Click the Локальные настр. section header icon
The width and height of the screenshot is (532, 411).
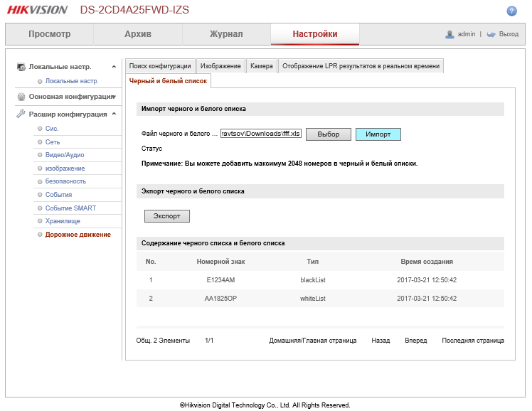21,66
